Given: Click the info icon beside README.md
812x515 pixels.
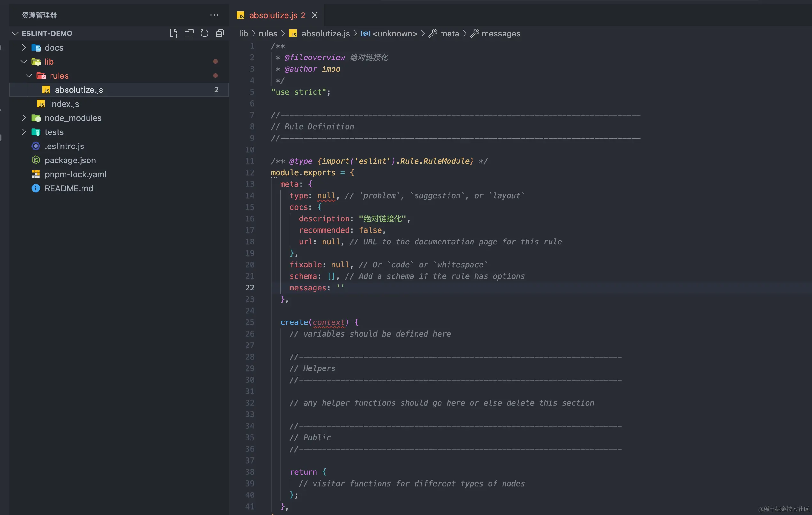Looking at the screenshot, I should (x=36, y=188).
